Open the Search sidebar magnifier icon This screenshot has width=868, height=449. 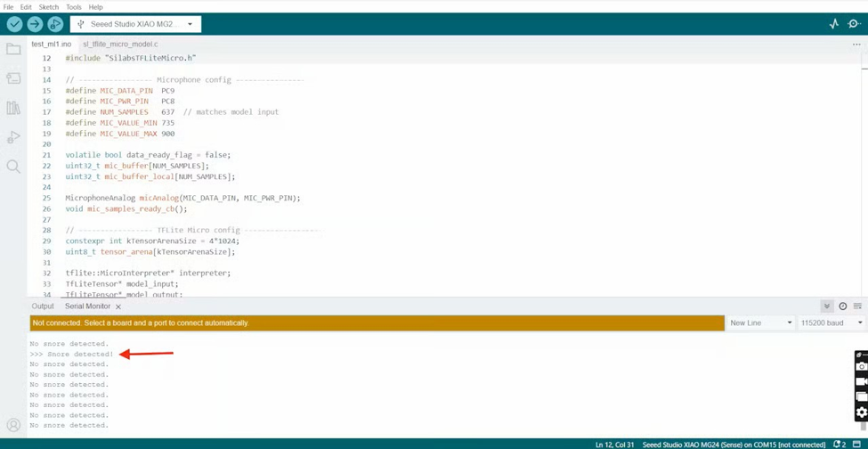coord(13,167)
